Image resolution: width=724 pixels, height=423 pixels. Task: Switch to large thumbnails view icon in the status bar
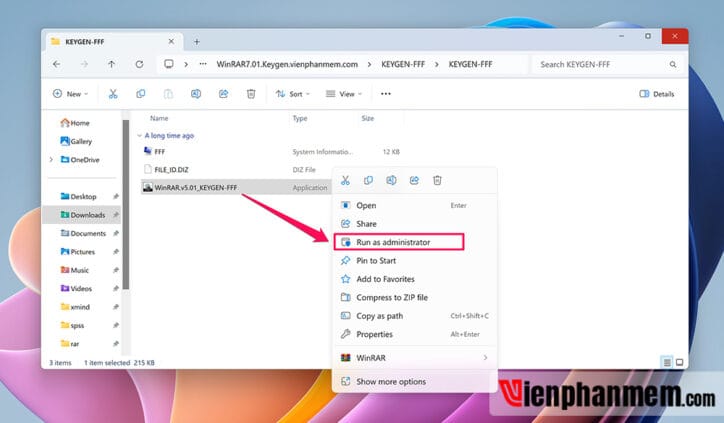680,363
